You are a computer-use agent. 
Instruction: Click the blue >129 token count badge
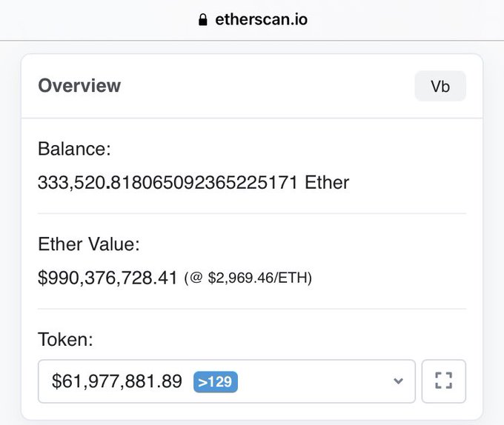pyautogui.click(x=215, y=382)
